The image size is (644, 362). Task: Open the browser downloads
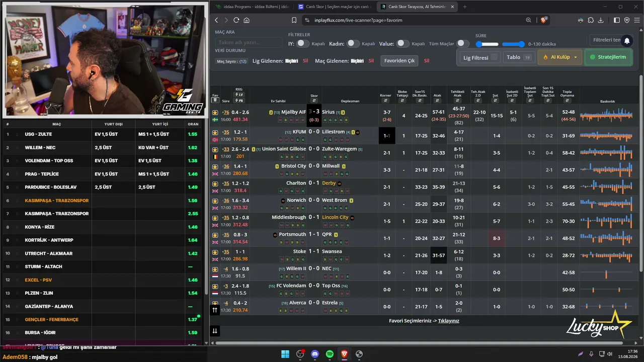(x=601, y=20)
